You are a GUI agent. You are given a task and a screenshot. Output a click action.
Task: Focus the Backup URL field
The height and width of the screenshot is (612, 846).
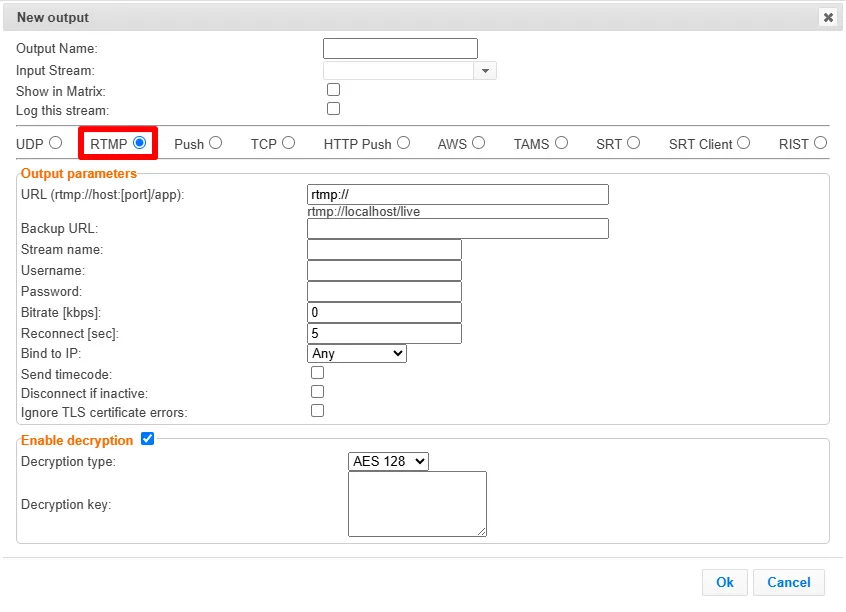458,229
